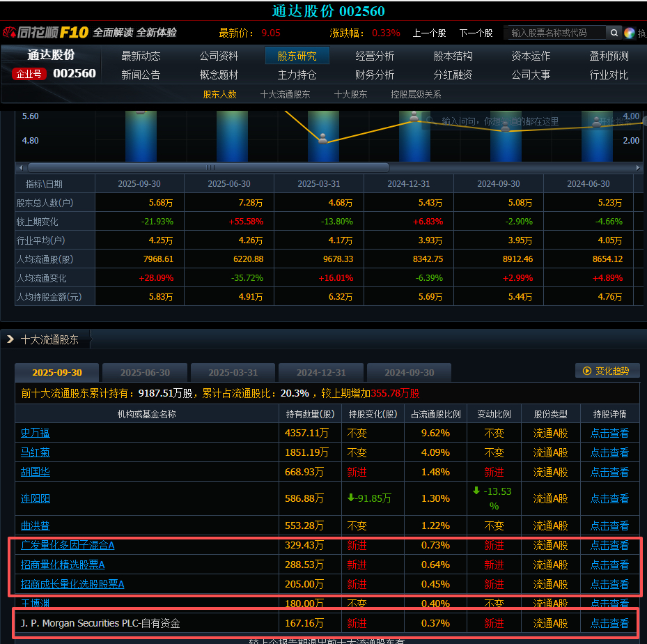Open the 股本结构 menu item
The width and height of the screenshot is (647, 644).
pyautogui.click(x=453, y=56)
